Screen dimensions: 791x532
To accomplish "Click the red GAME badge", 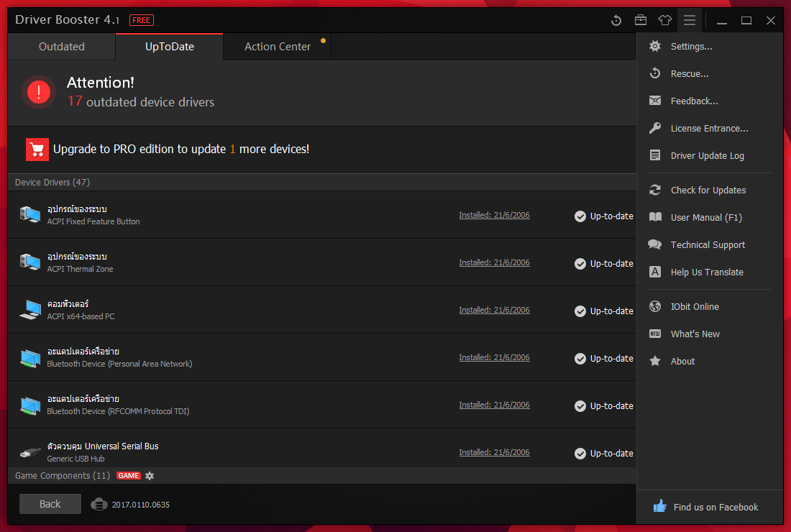I will (129, 475).
